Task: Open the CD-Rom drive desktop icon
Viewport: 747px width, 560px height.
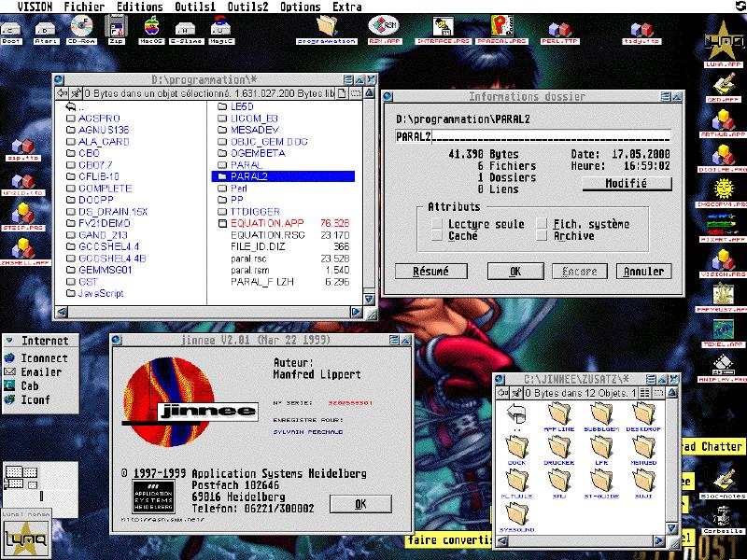Action: 81,29
